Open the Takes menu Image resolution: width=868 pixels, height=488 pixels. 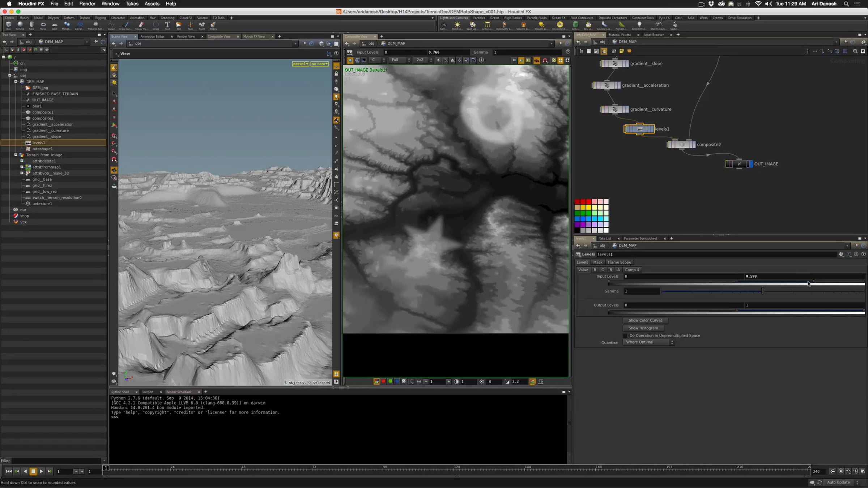(132, 4)
